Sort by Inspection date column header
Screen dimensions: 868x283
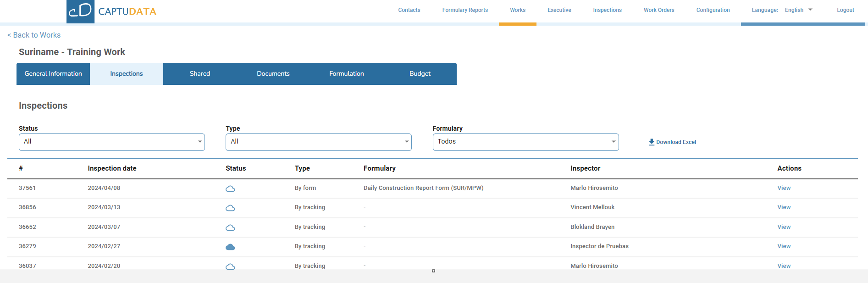click(112, 168)
